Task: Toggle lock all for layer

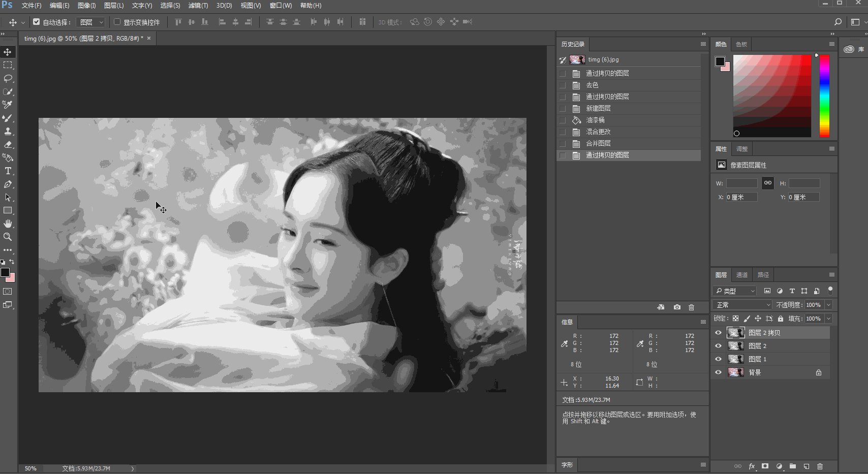Action: 781,319
